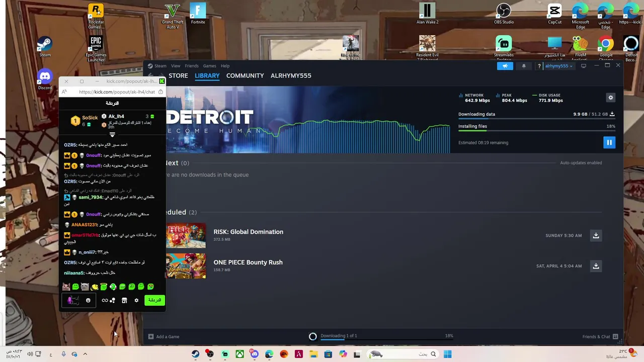Click the n_oniii7 username in chat
Image resolution: width=644 pixels, height=362 pixels.
(87, 252)
